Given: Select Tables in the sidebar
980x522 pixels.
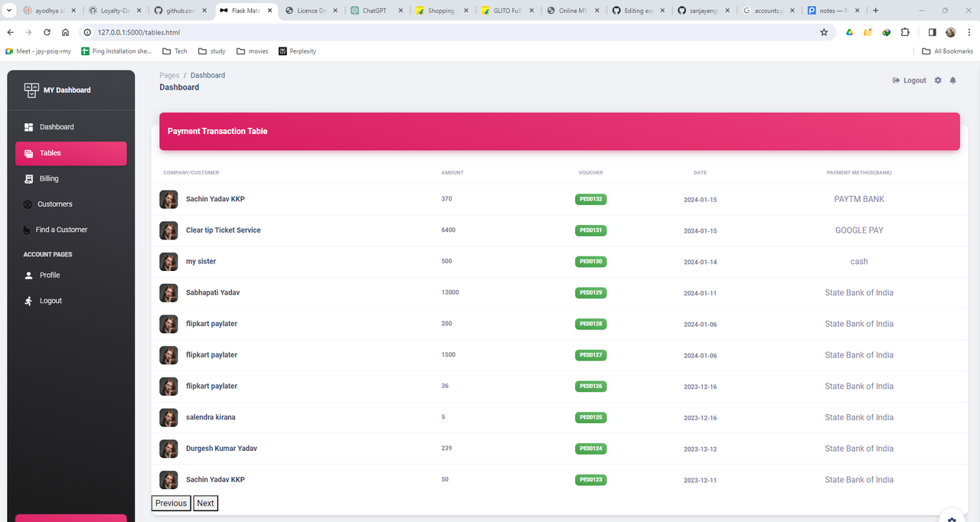Looking at the screenshot, I should (70, 153).
